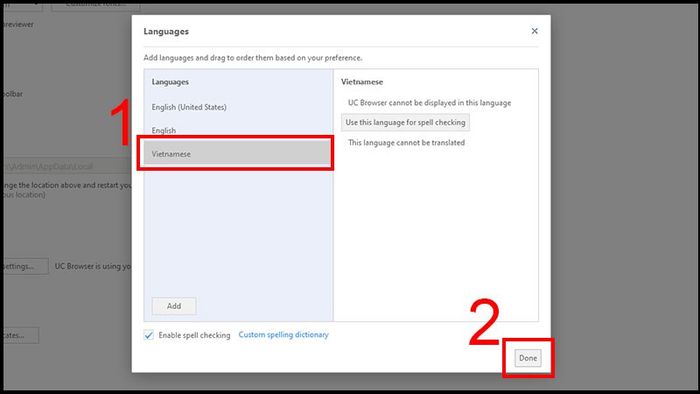Select Vietnamese in the languages list
This screenshot has width=700, height=394.
(x=237, y=153)
